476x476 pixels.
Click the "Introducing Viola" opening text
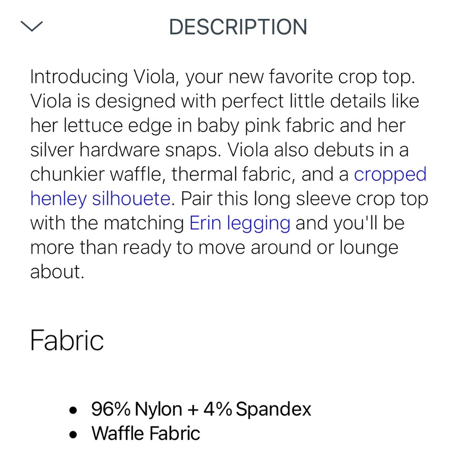[x=102, y=77]
